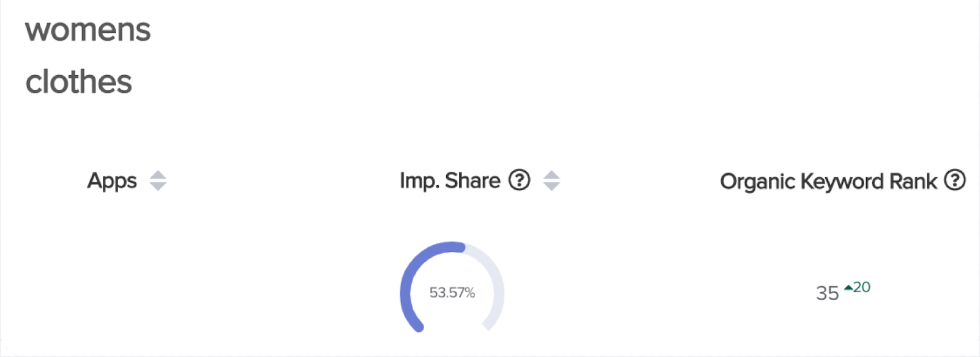
Task: Open the Imp. Share help question icon
Action: (520, 180)
